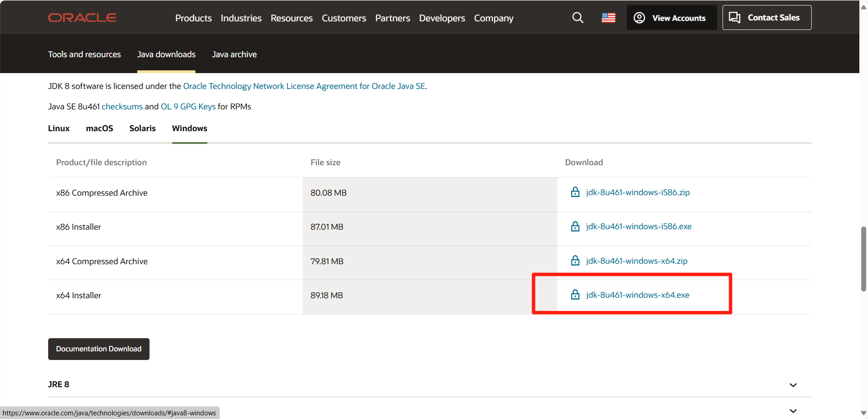Download jdk-8u461-windows-i586.zip
868x419 pixels.
pyautogui.click(x=638, y=192)
